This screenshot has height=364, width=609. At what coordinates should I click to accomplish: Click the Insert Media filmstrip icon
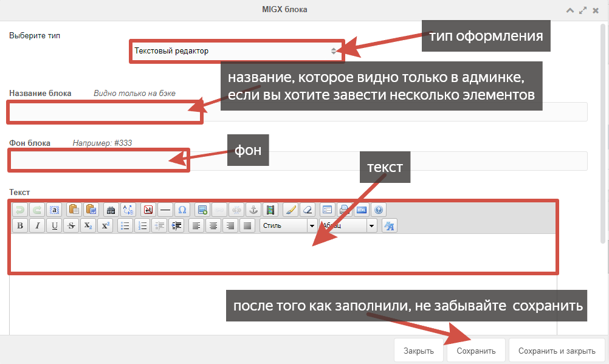click(x=270, y=210)
